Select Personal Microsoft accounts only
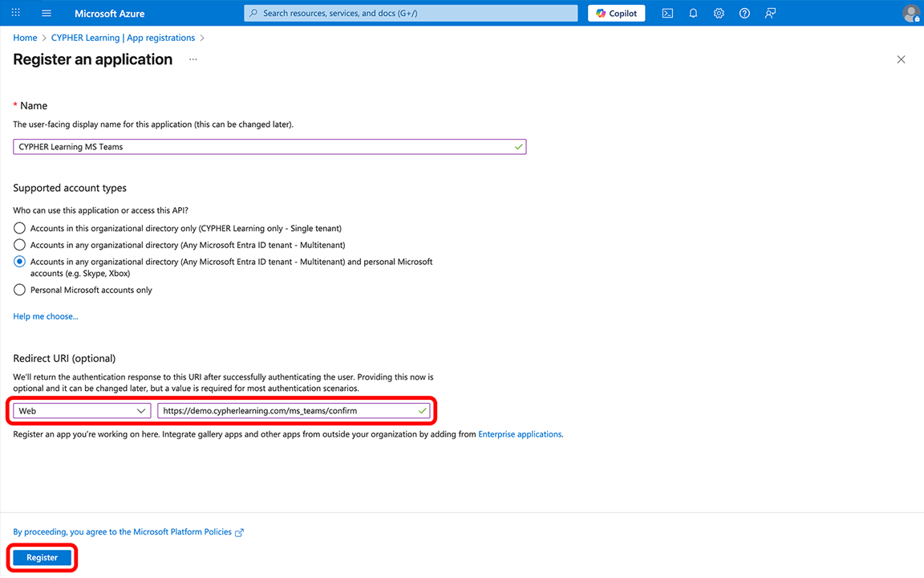 pos(19,290)
